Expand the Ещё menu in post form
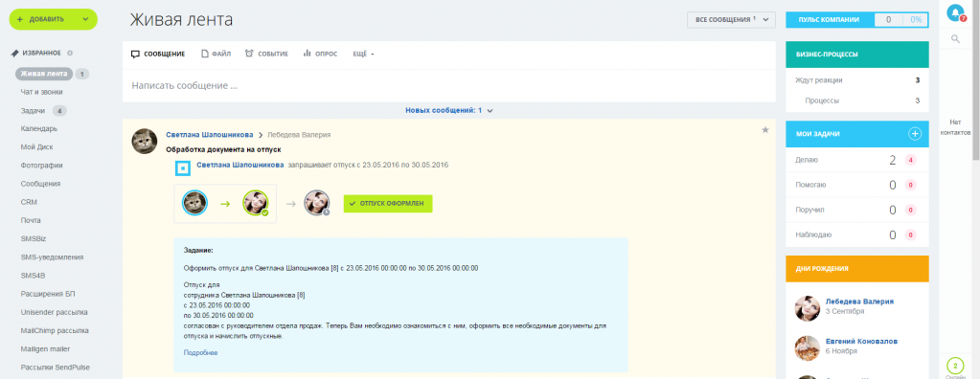The image size is (980, 379). pos(363,54)
